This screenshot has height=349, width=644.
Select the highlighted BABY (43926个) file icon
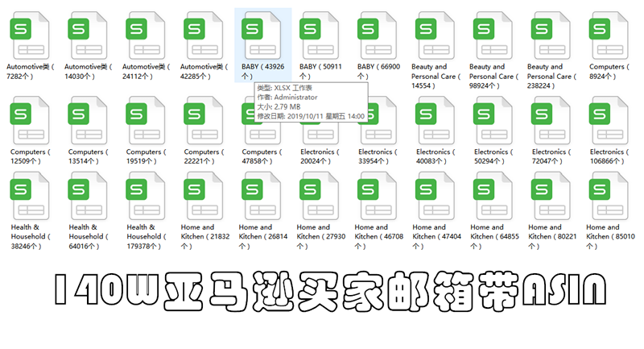pos(262,35)
